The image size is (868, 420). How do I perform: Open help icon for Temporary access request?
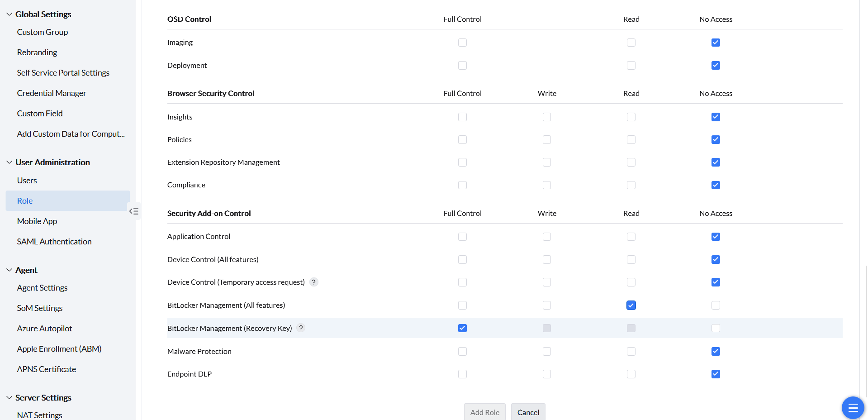click(x=313, y=282)
